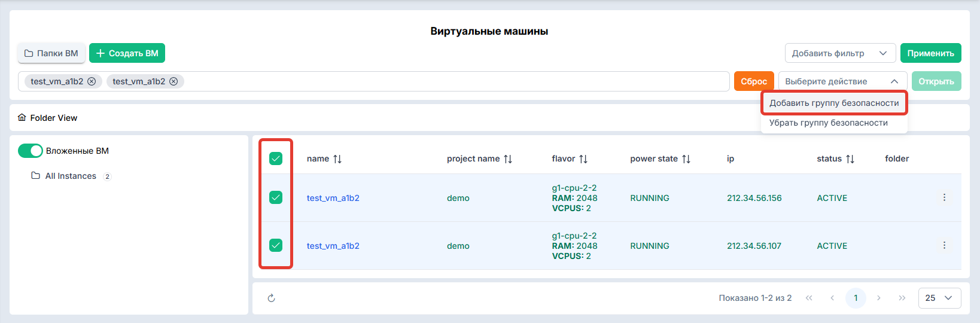Viewport: 980px width, 323px height.
Task: Select page 1 in pagination
Action: [856, 298]
